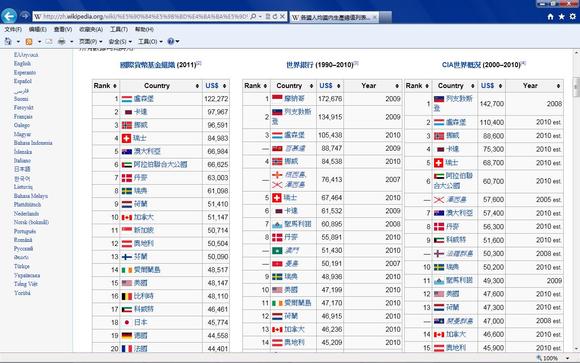Open the 帮助(H) menu

pyautogui.click(x=144, y=29)
